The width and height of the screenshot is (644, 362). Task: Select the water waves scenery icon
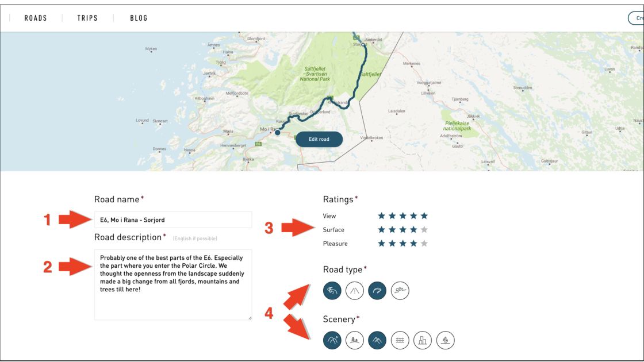[x=400, y=340]
